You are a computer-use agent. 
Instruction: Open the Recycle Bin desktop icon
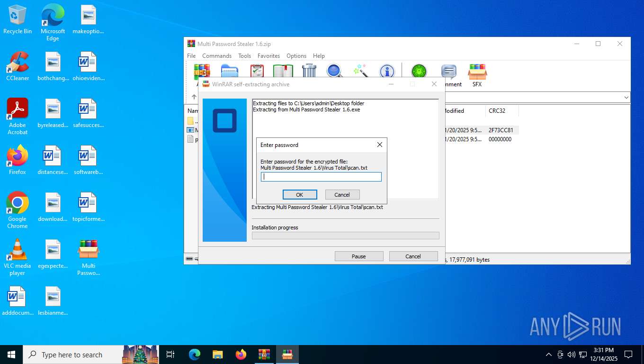tap(18, 19)
